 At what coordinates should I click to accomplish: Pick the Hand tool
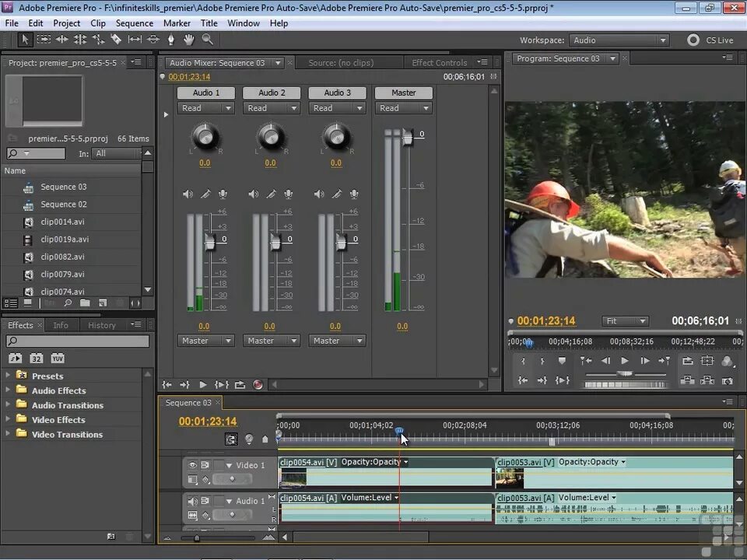pyautogui.click(x=188, y=40)
